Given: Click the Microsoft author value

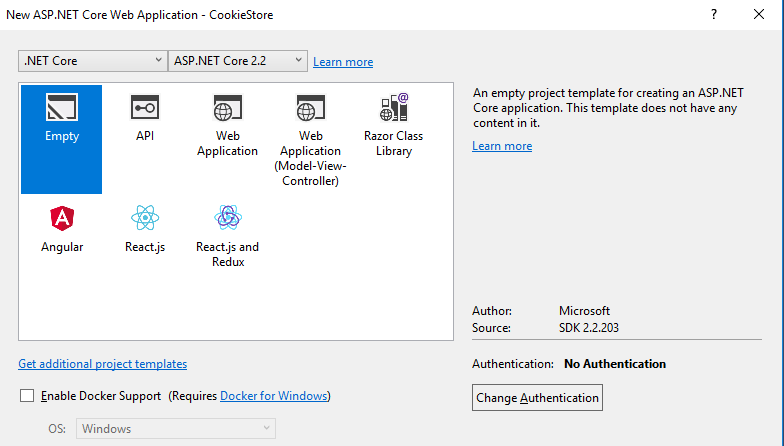Looking at the screenshot, I should [x=584, y=311].
